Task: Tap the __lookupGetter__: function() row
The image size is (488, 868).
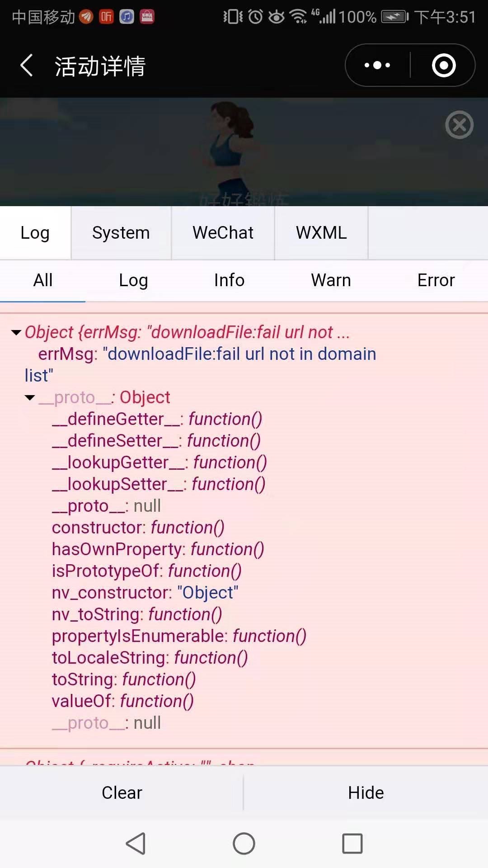Action: click(x=160, y=462)
